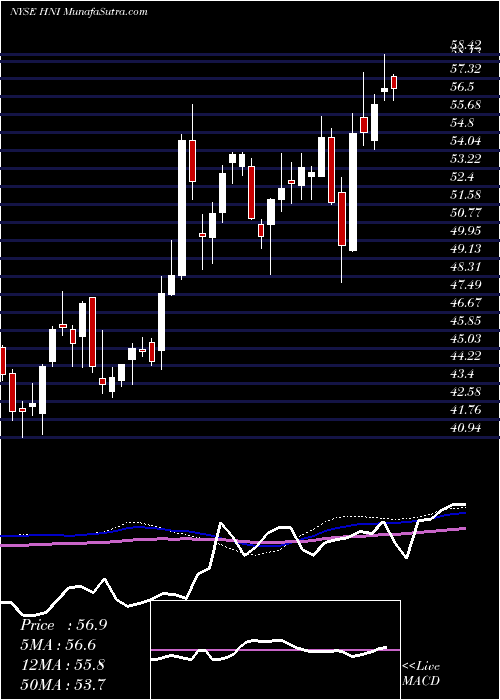Click the 41.76 price axis label

point(466,410)
